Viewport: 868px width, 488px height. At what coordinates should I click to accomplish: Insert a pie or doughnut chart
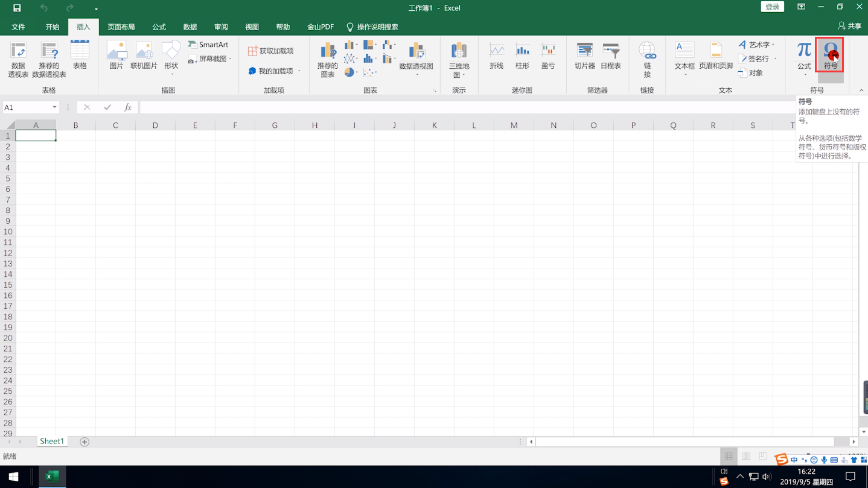tap(351, 72)
